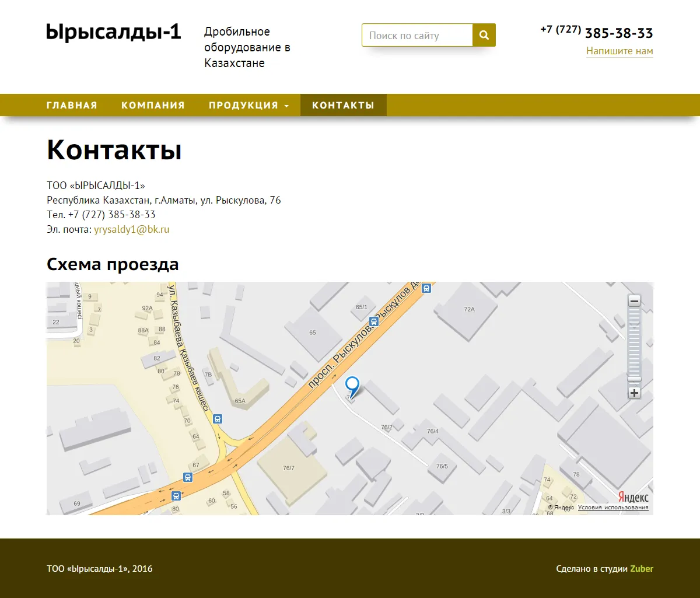
Task: Open Условия использования link on map
Action: (613, 508)
